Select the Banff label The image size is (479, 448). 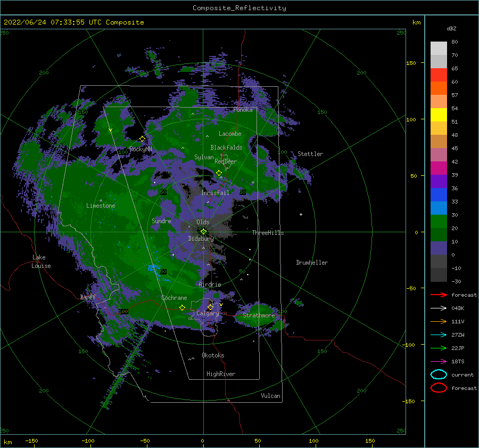tap(88, 297)
